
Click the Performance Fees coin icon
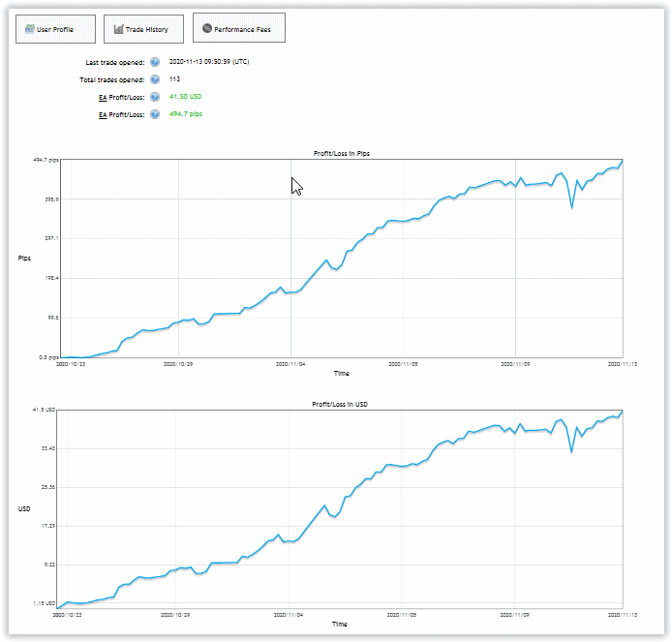click(x=207, y=28)
